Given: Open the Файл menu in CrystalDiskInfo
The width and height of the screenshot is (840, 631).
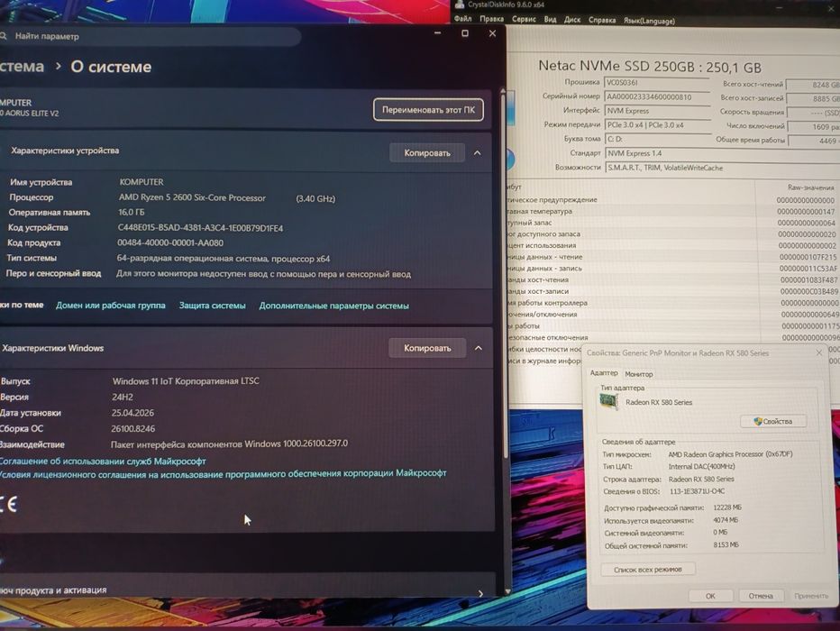Looking at the screenshot, I should [x=463, y=19].
